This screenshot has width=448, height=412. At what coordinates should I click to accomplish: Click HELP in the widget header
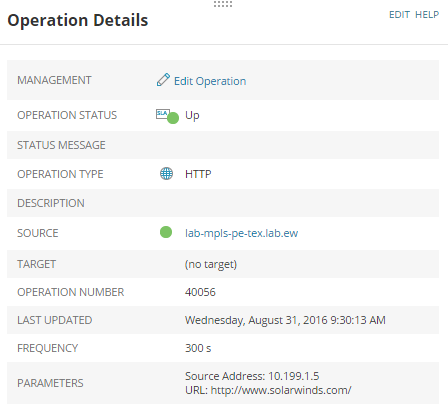(x=427, y=15)
